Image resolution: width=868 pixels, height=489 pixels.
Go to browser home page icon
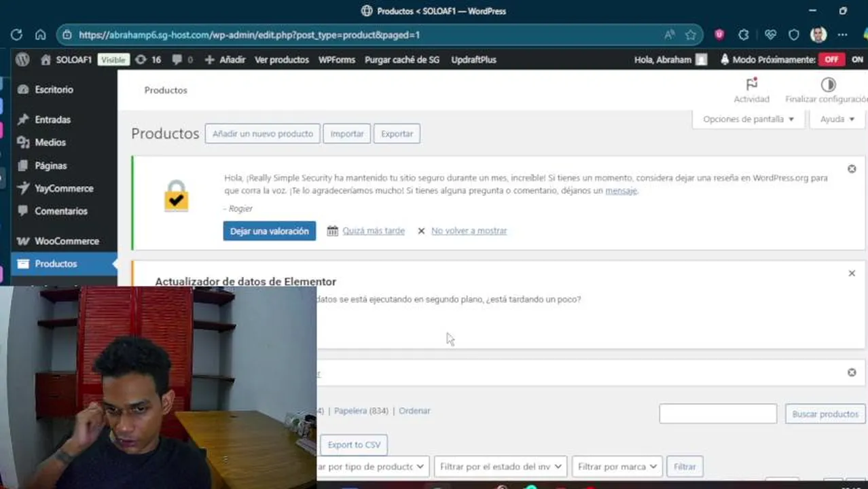(41, 35)
